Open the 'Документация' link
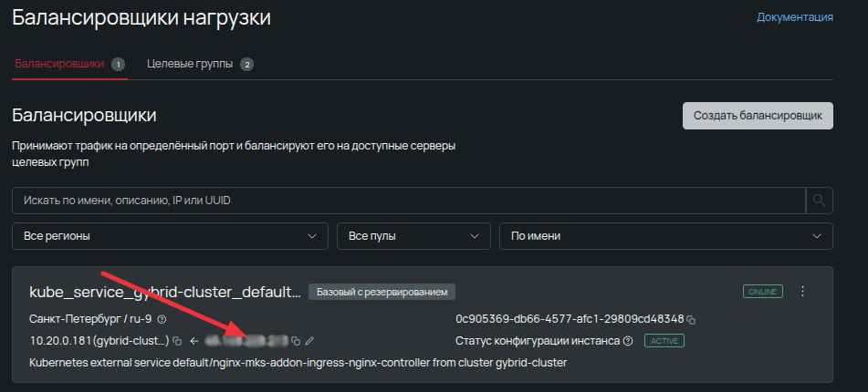The height and width of the screenshot is (392, 868). pyautogui.click(x=794, y=16)
